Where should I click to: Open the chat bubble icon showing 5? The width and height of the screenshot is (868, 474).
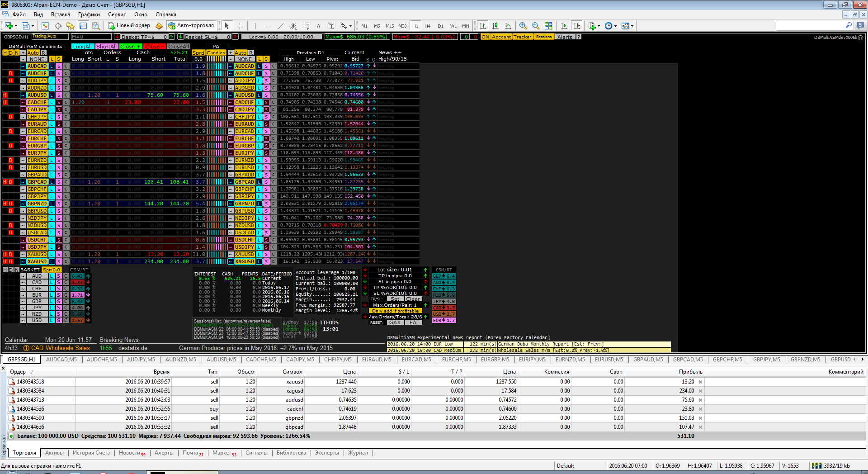point(860,26)
